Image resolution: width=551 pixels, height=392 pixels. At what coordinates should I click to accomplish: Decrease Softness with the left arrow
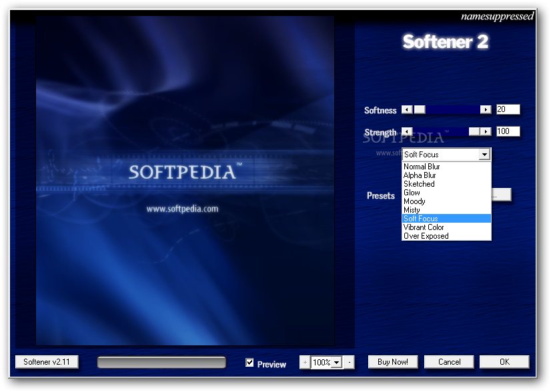(x=407, y=109)
